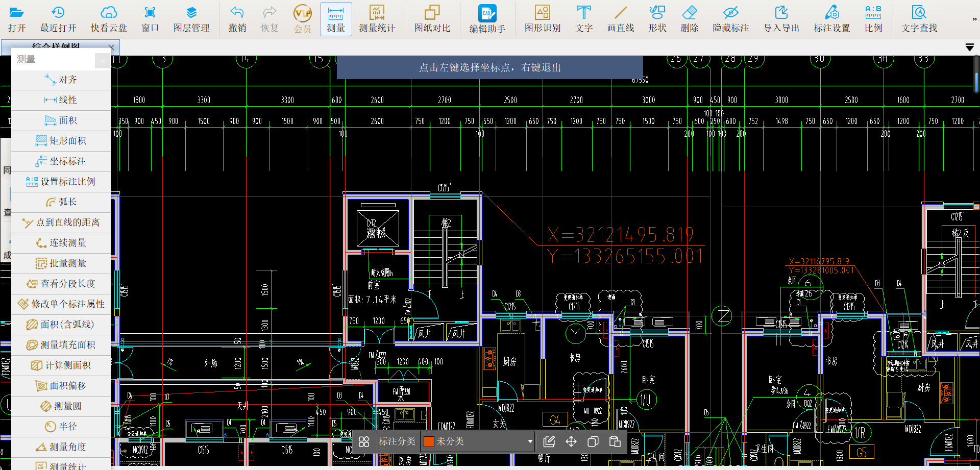Click the copy annotation icon
The width and height of the screenshot is (980, 470).
593,441
